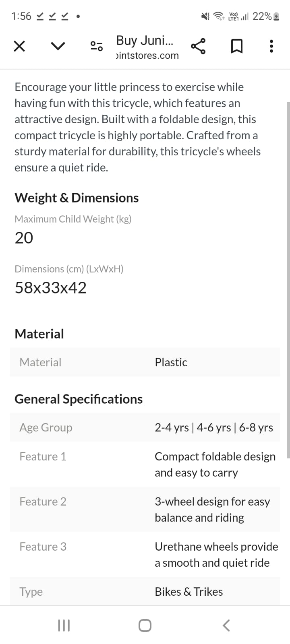290x644 pixels.
Task: Tap the Type Bikes & Trikes value
Action: (x=188, y=592)
